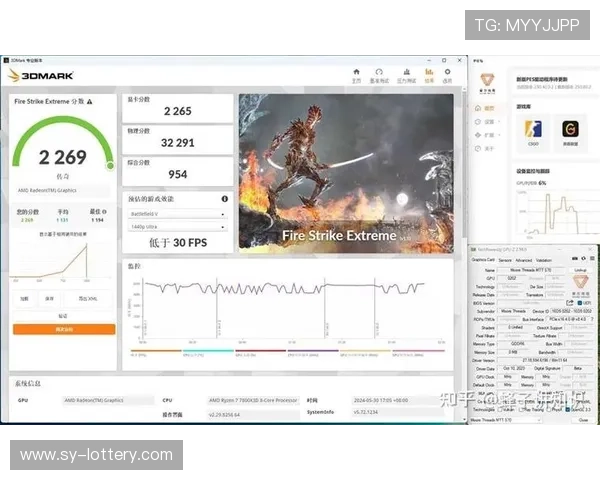Screen dimensions: 600x480
Task: Click the Benchmarks icon in 3DMark navigation
Action: [380, 74]
